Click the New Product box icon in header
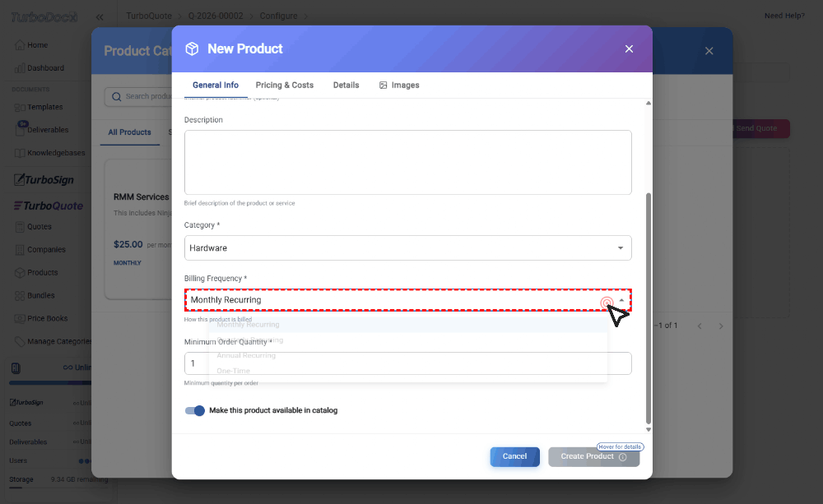Image resolution: width=823 pixels, height=504 pixels. (x=192, y=49)
